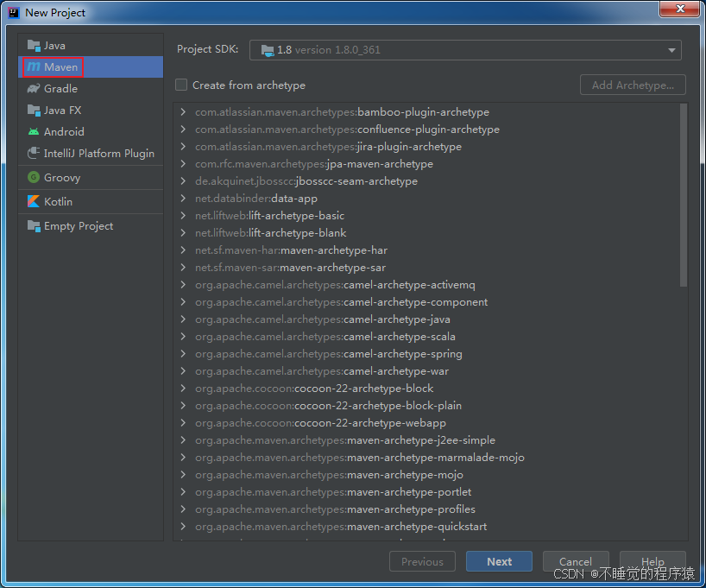The height and width of the screenshot is (588, 706).
Task: Expand maven-archetype-quickstart entry
Action: 183,527
